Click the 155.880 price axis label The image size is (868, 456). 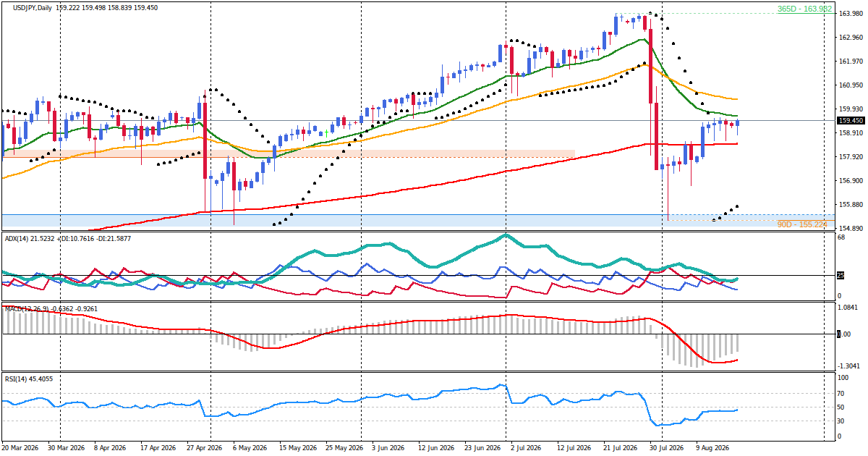[851, 205]
